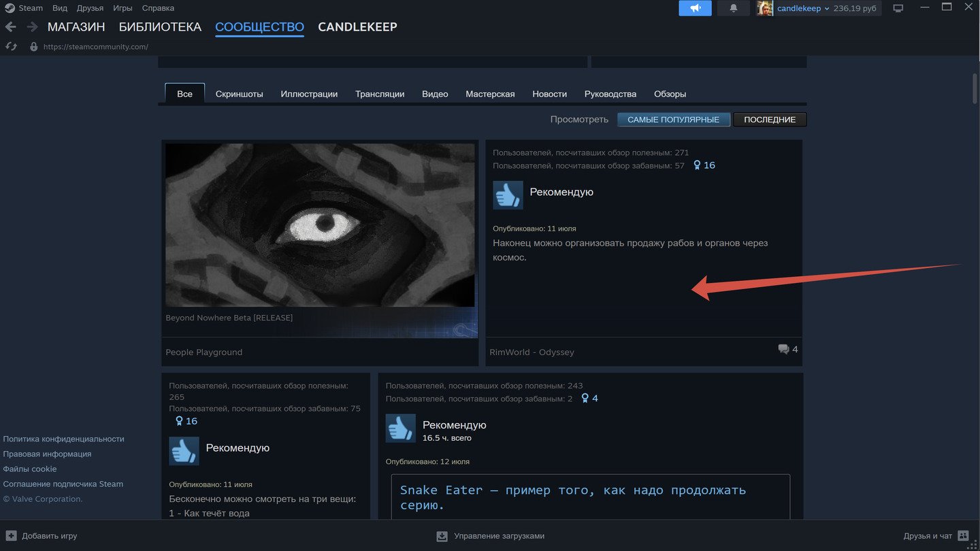This screenshot has width=980, height=551.
Task: Click thumbs-up icon on RimWorld review
Action: tap(508, 195)
